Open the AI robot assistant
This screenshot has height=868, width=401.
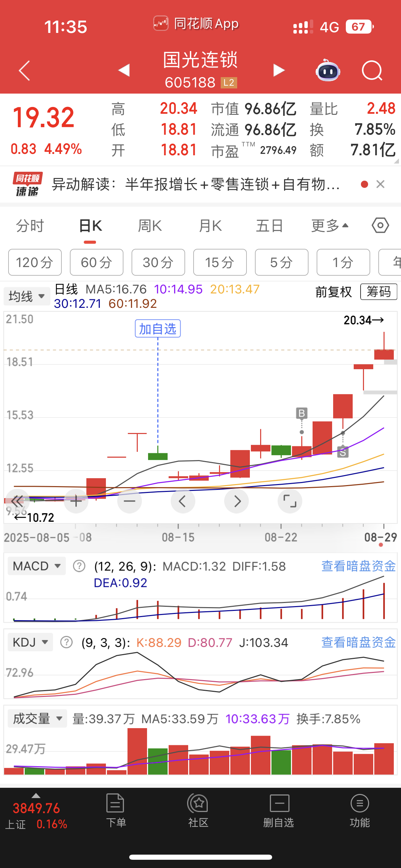pos(328,70)
